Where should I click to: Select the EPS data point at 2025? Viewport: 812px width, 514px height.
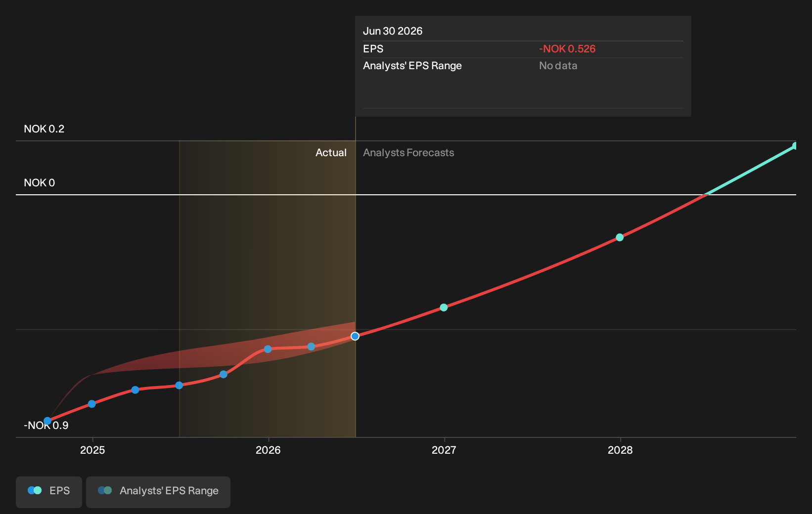91,404
